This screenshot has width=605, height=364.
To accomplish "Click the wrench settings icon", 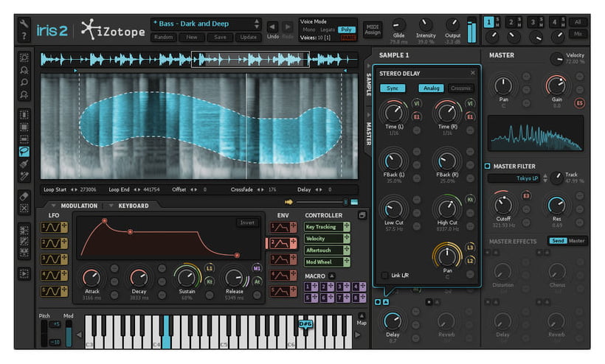I will (24, 23).
